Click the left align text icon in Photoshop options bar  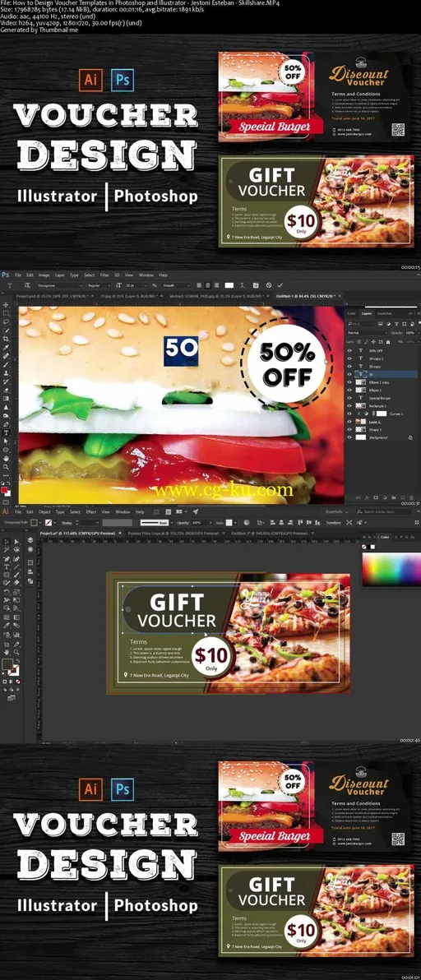click(x=200, y=284)
